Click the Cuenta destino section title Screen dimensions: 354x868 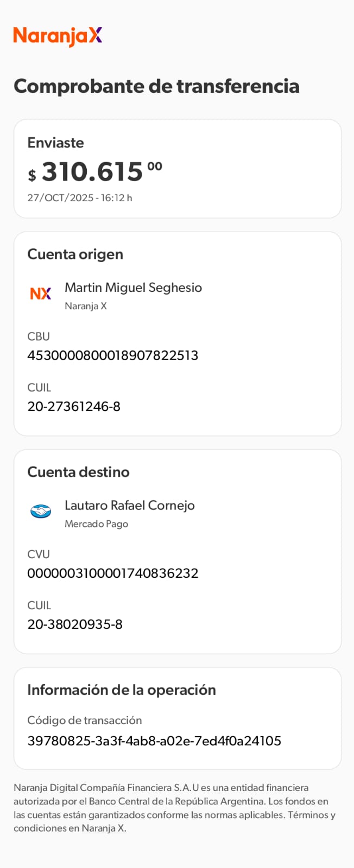[x=78, y=472]
